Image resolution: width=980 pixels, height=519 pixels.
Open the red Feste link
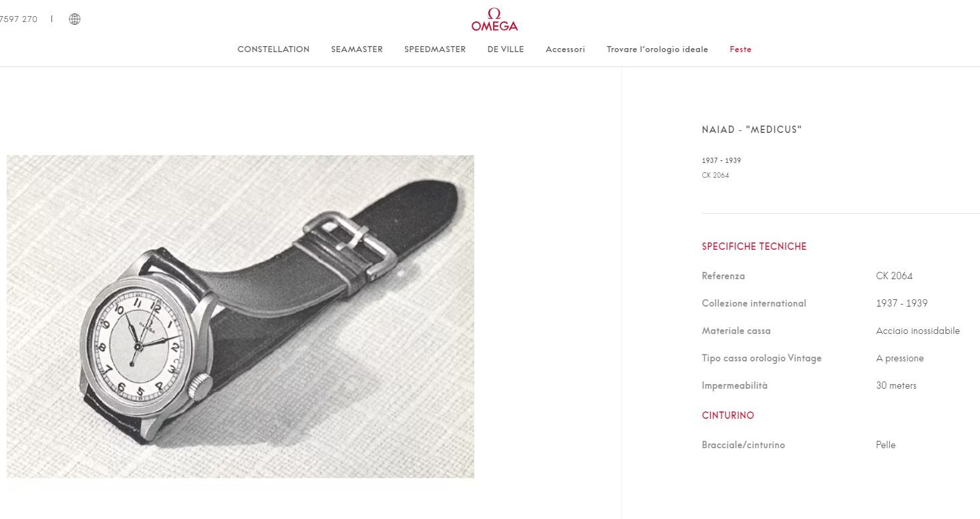point(740,49)
